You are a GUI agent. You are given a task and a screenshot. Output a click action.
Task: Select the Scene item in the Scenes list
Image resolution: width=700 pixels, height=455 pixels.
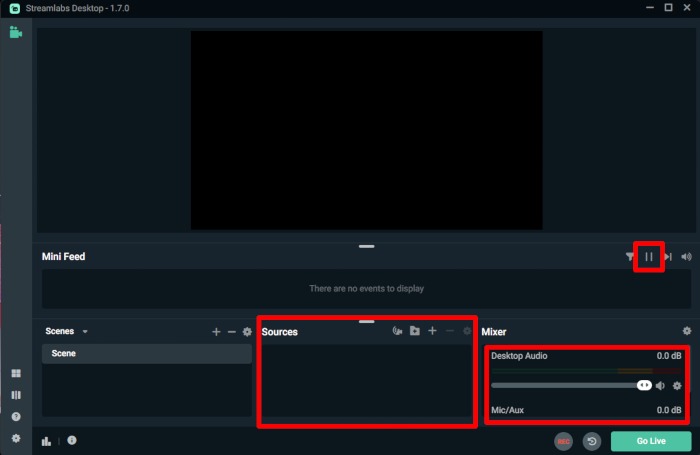pyautogui.click(x=146, y=353)
